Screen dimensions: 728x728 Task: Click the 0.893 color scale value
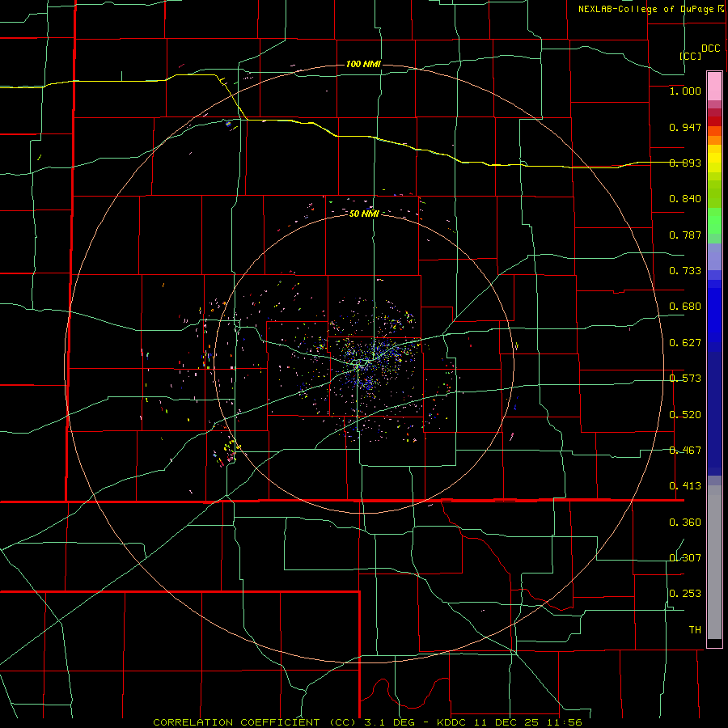click(x=685, y=163)
